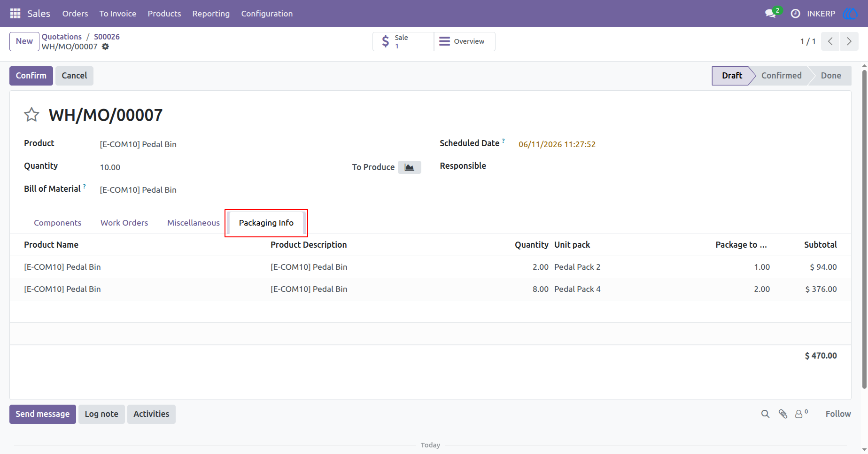Switch to the Components tab
868x454 pixels.
57,223
